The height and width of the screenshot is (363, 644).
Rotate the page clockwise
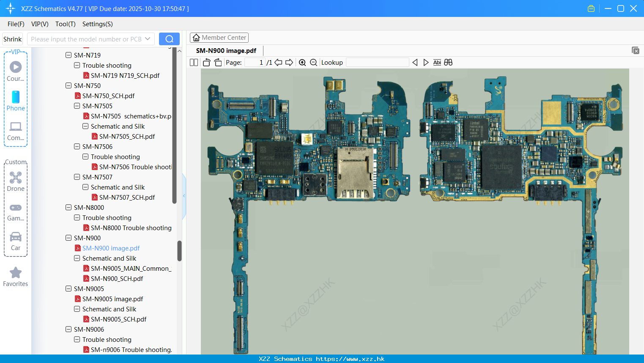coord(218,62)
